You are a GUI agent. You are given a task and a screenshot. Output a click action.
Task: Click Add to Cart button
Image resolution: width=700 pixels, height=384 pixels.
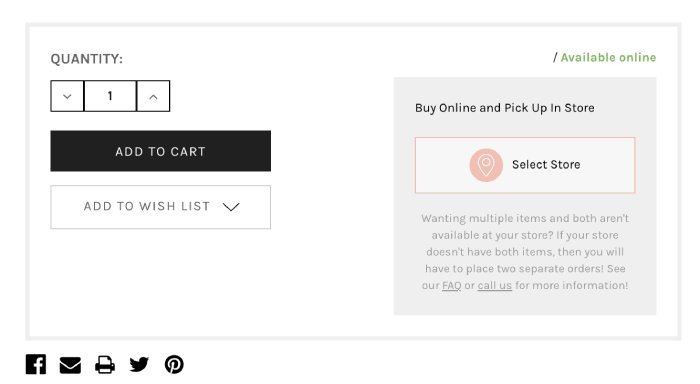(161, 151)
